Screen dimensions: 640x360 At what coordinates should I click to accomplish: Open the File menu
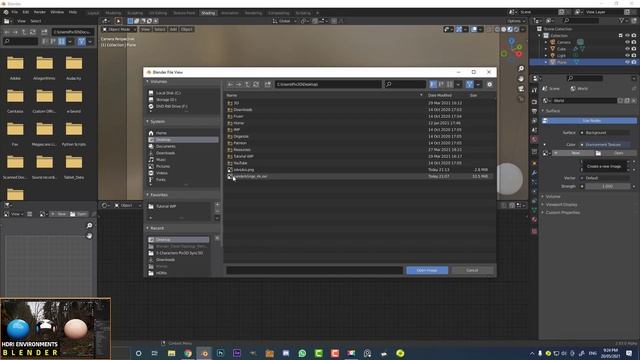[15, 12]
